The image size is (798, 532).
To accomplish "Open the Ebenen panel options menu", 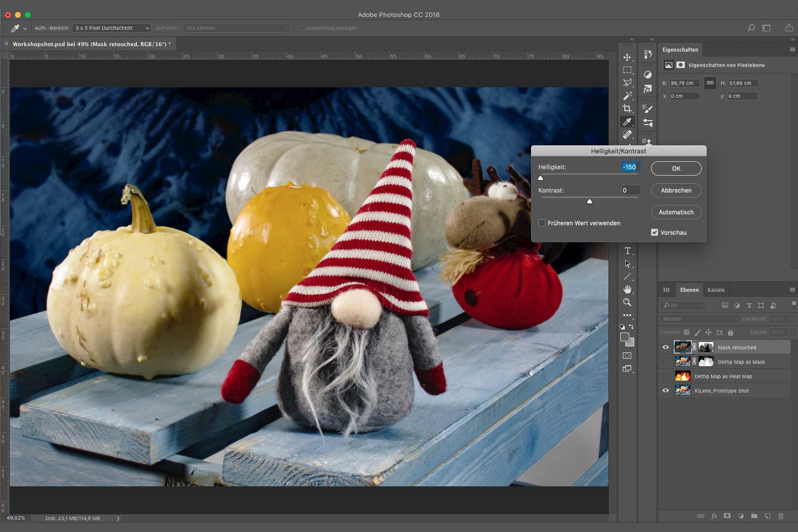I will pyautogui.click(x=792, y=290).
